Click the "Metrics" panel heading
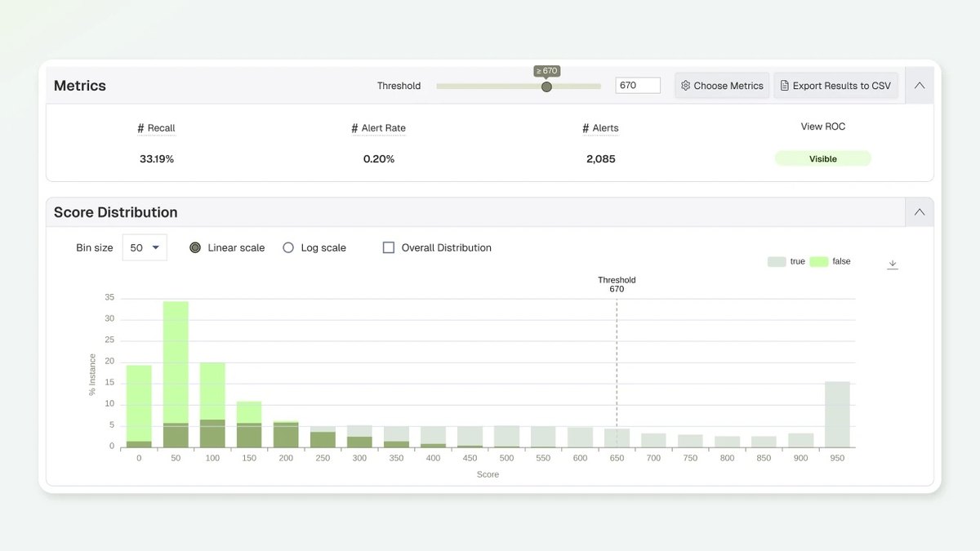The height and width of the screenshot is (551, 980). click(x=80, y=86)
